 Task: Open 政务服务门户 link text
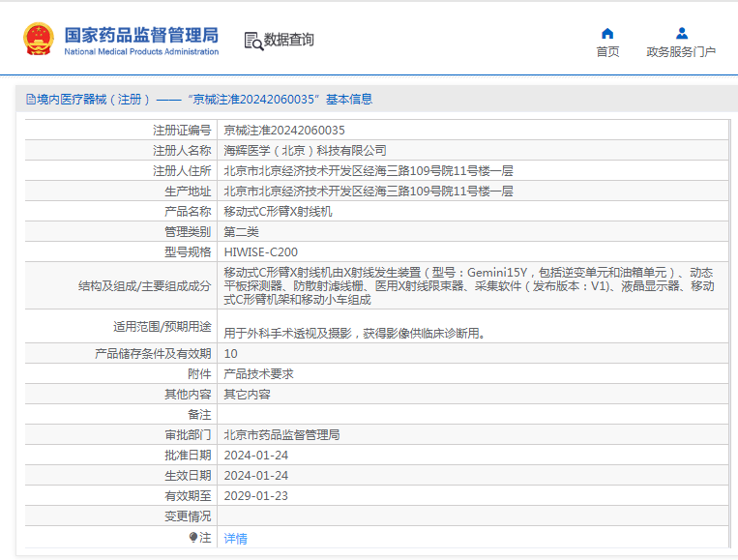point(681,52)
